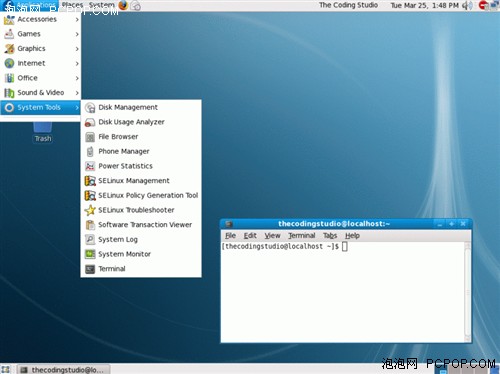Click the File Browser icon
Viewport: 500px width, 374px height.
pyautogui.click(x=90, y=137)
